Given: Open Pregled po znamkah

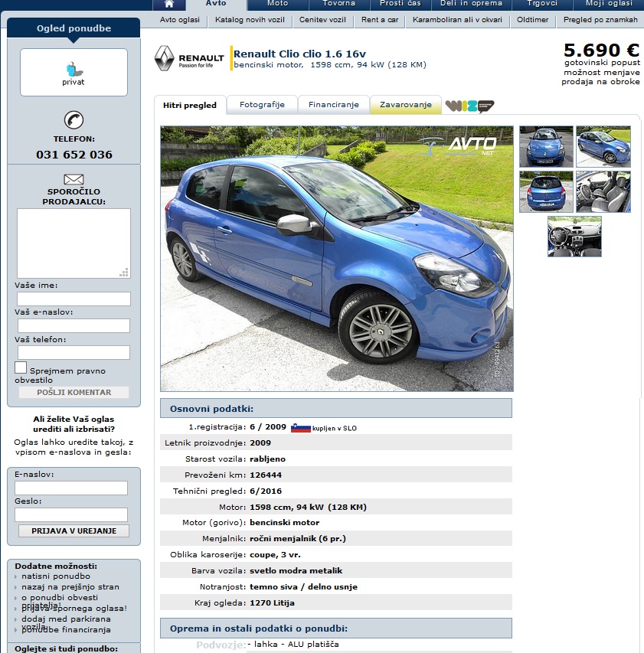Looking at the screenshot, I should coord(600,20).
